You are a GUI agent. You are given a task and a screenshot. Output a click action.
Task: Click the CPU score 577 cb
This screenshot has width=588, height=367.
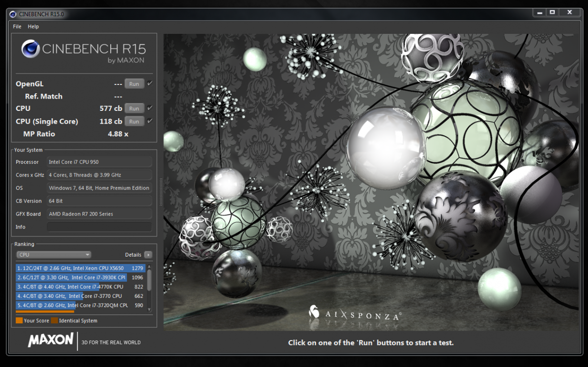click(x=111, y=108)
